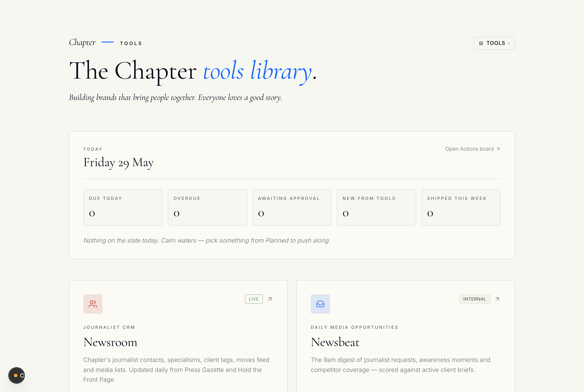The width and height of the screenshot is (584, 392).
Task: Click the LIVE badge on Newsroom card
Action: (254, 299)
